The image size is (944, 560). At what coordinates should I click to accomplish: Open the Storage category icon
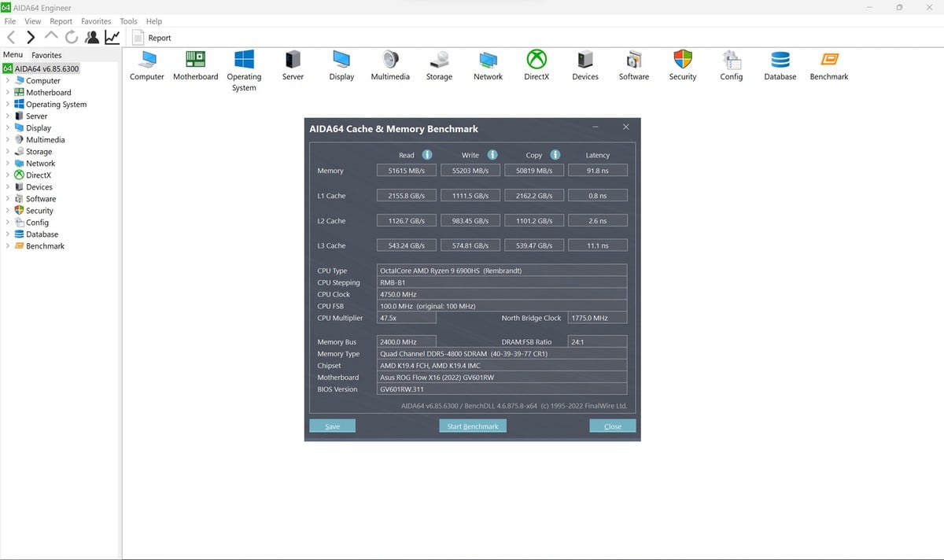click(439, 59)
